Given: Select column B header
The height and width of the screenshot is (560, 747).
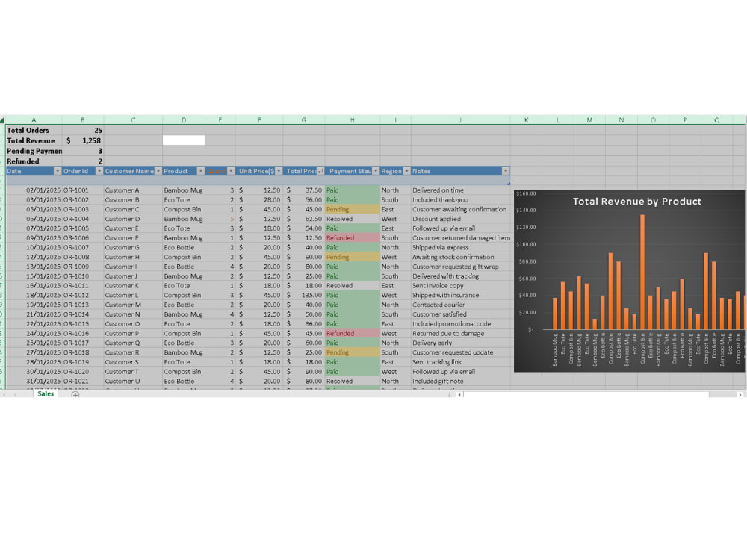Looking at the screenshot, I should 83,120.
